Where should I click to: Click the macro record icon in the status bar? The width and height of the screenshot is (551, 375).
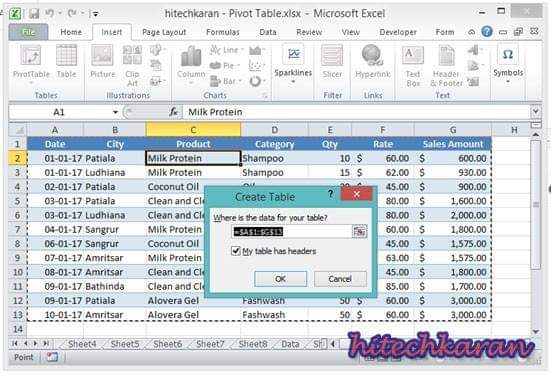point(52,357)
